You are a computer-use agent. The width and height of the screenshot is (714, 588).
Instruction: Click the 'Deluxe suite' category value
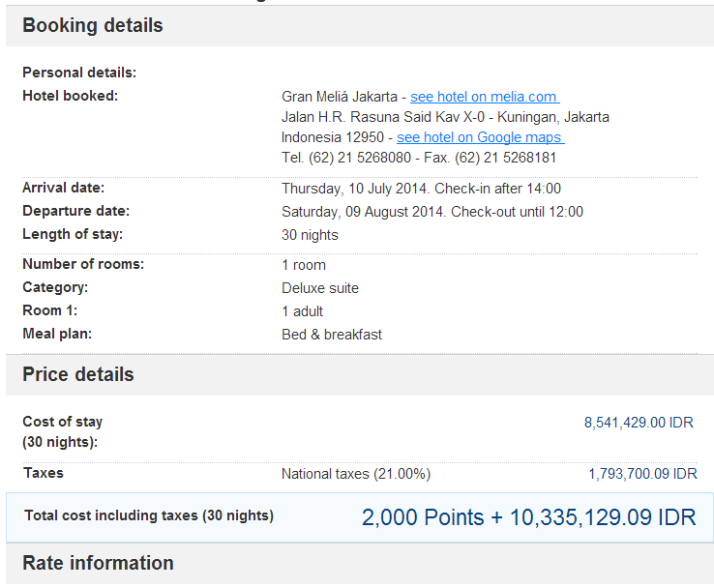[320, 288]
